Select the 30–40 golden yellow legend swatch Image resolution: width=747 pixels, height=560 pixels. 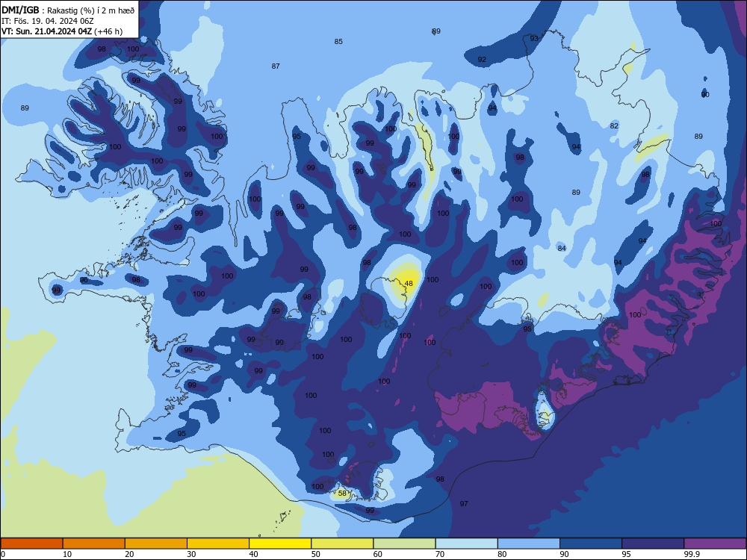click(x=218, y=544)
